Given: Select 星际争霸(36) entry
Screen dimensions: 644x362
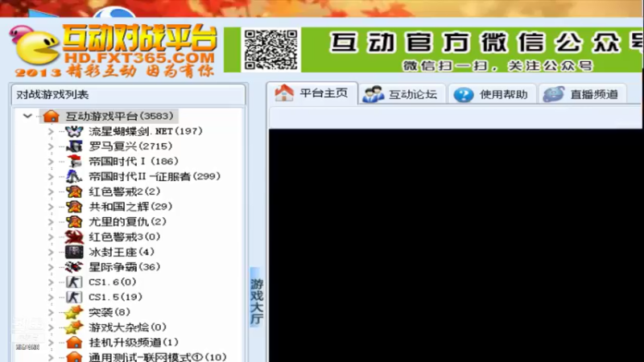Looking at the screenshot, I should (125, 267).
